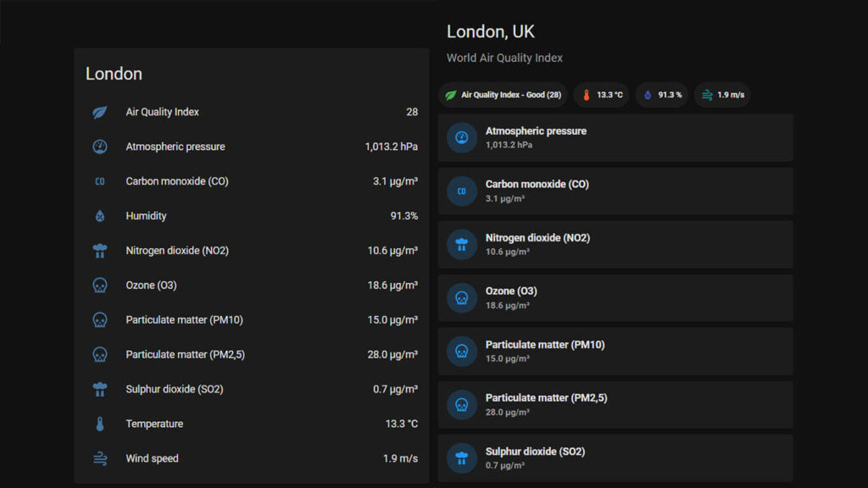The height and width of the screenshot is (488, 868).
Task: Click the leaf icon beside Air Quality Index row
Action: (x=100, y=113)
